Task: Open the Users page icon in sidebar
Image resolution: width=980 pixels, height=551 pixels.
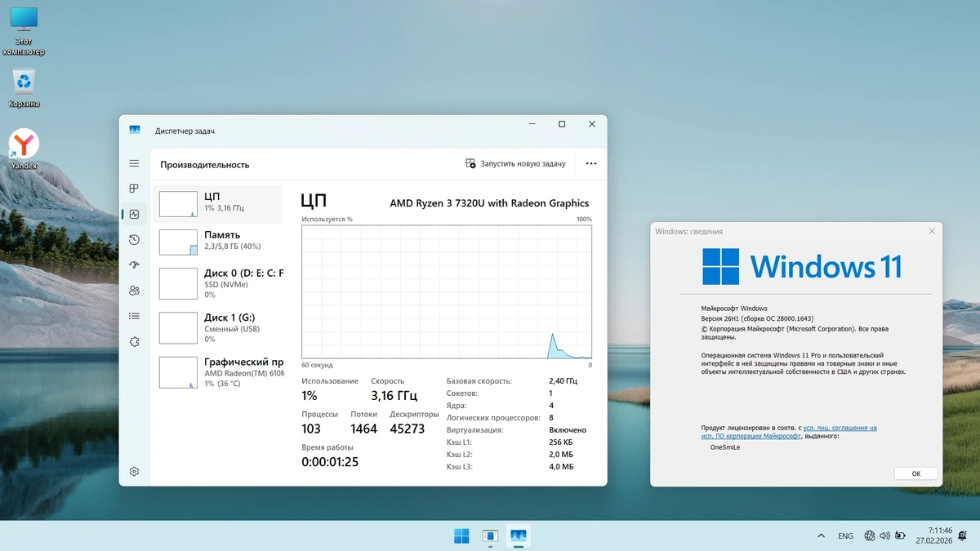Action: point(134,291)
